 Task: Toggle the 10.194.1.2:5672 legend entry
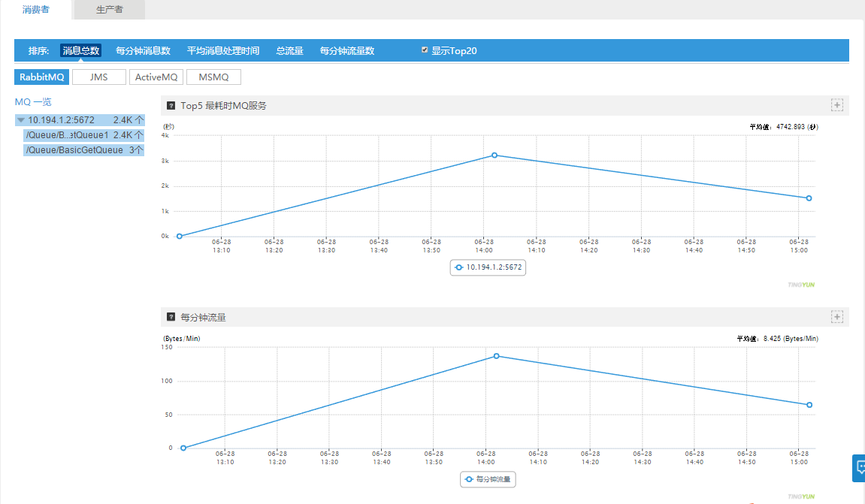pyautogui.click(x=488, y=267)
